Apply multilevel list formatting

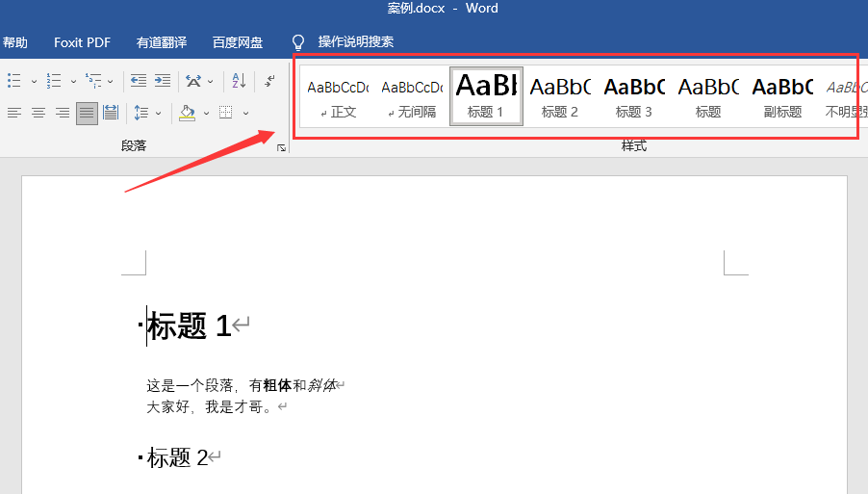click(x=93, y=81)
